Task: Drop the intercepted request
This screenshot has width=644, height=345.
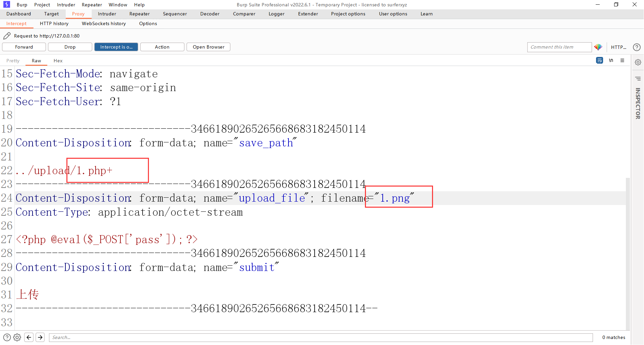Action: 70,47
